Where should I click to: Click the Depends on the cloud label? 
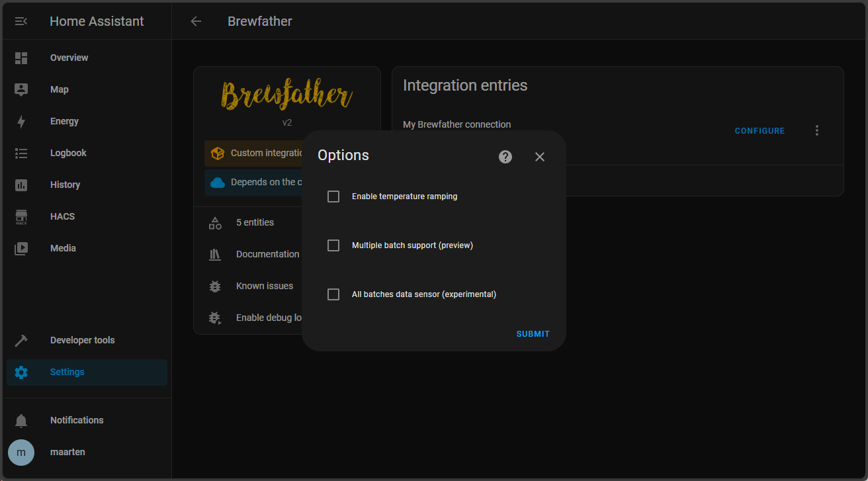coord(267,182)
